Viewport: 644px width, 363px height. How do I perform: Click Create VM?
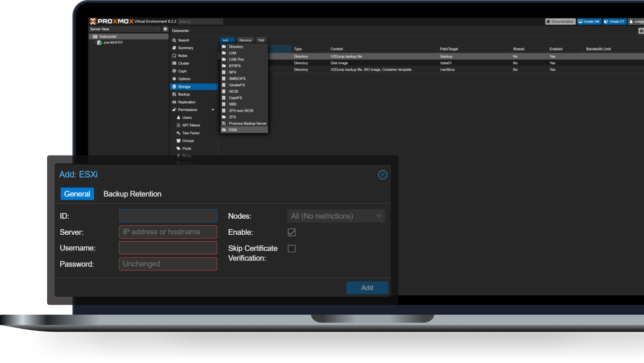tap(589, 22)
